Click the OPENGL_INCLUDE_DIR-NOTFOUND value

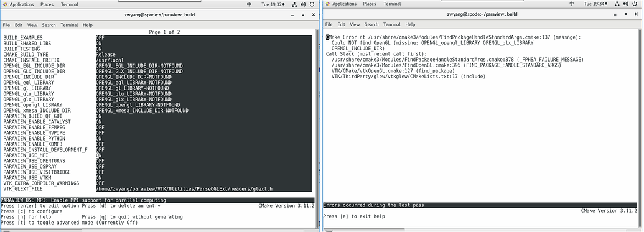tap(134, 77)
